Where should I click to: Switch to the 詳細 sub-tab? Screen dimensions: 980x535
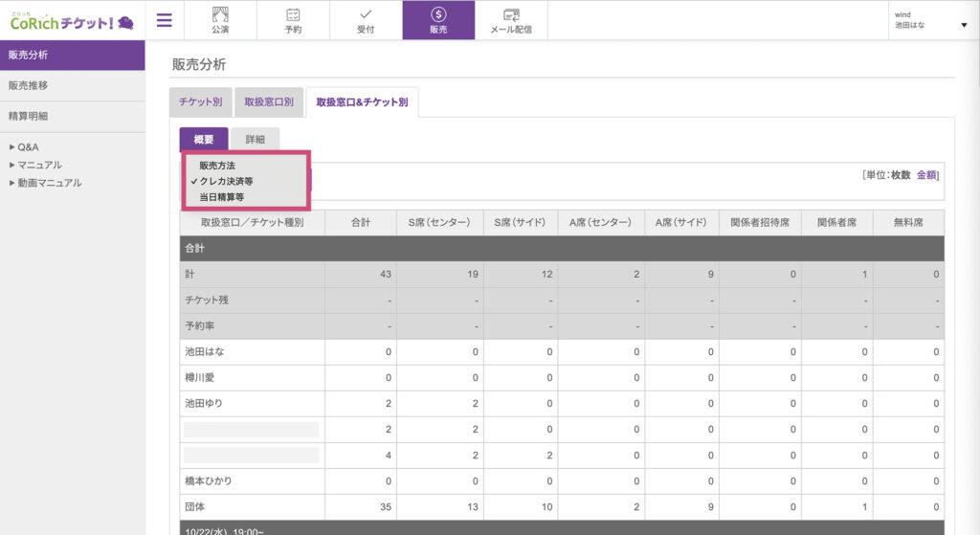(255, 140)
